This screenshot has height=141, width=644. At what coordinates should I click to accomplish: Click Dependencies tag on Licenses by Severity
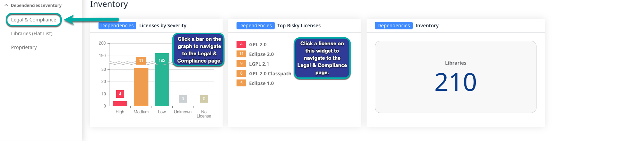pos(117,26)
